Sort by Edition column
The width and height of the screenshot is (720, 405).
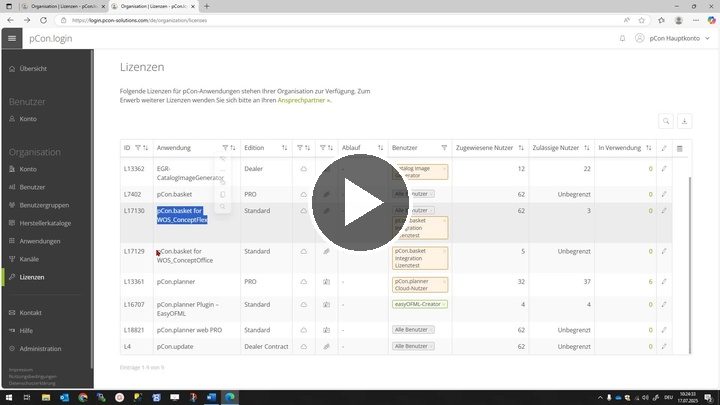click(284, 148)
